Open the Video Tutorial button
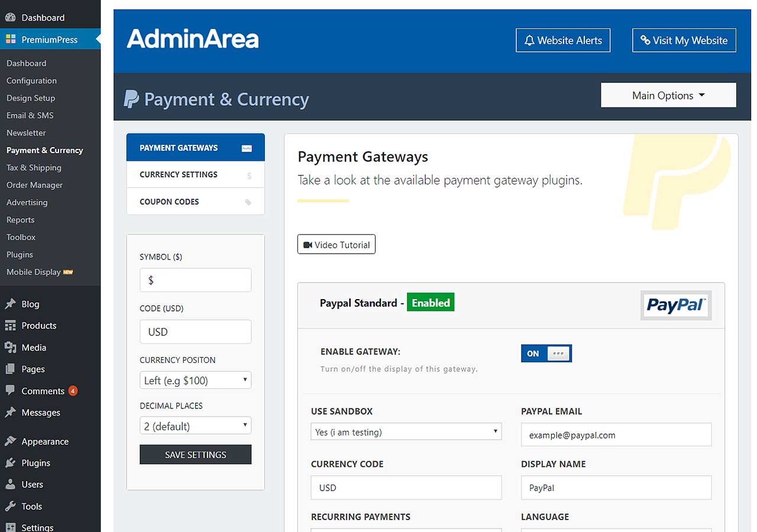Viewport: 757px width, 532px height. tap(336, 245)
